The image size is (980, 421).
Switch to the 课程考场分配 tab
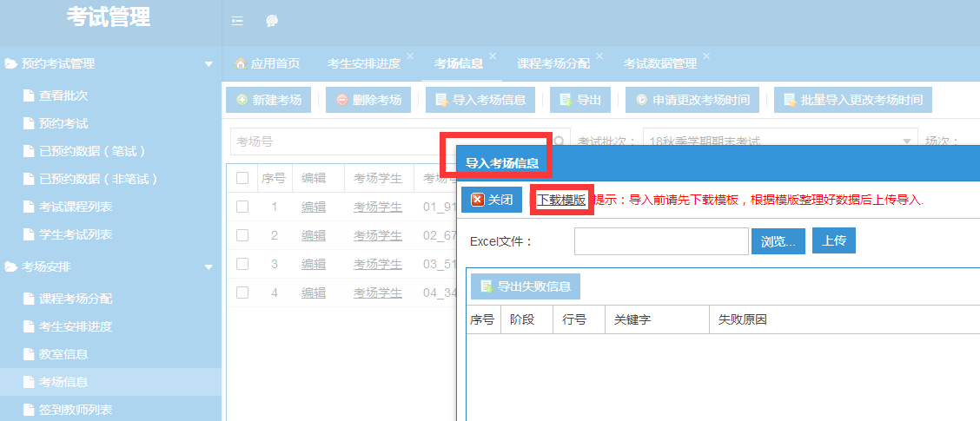pos(553,63)
